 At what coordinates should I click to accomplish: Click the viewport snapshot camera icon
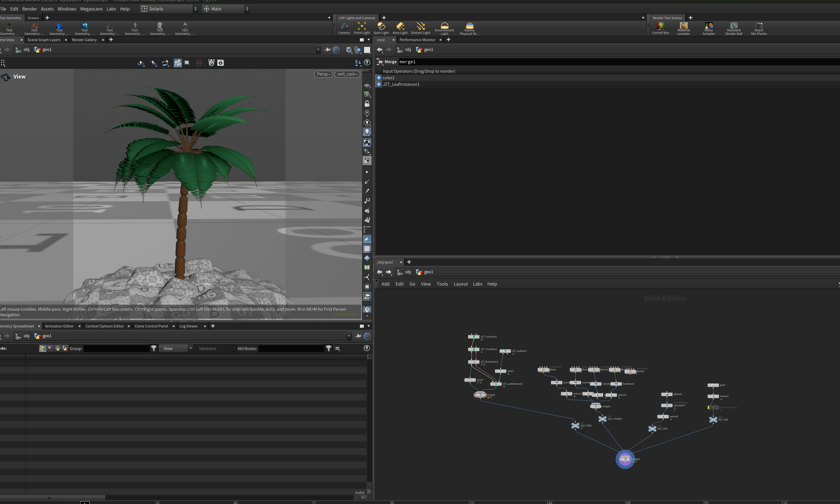click(211, 62)
